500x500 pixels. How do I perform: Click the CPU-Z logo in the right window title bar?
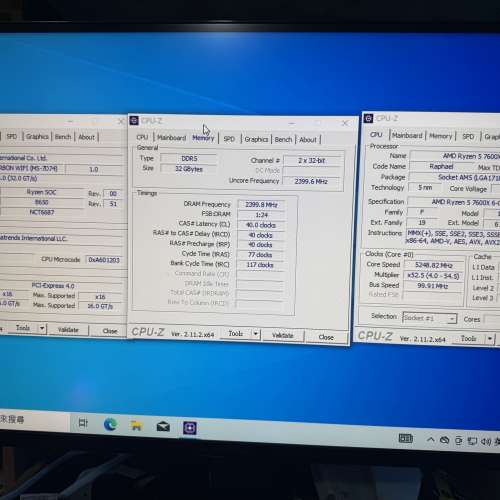(368, 118)
